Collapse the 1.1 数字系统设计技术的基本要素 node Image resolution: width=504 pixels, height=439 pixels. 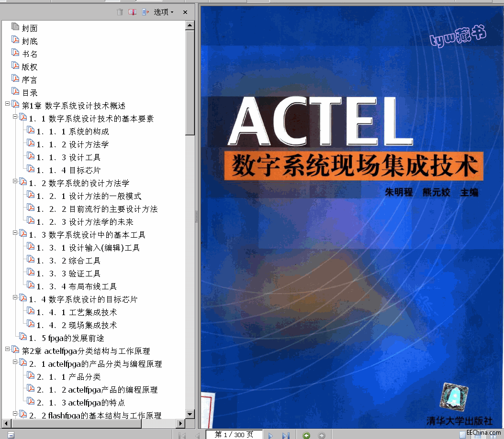pos(15,117)
